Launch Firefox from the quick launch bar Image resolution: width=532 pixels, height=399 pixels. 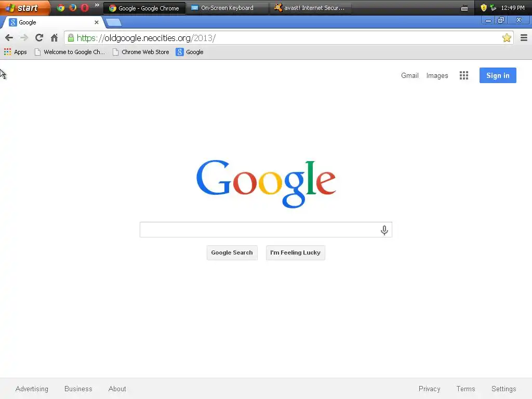coord(73,7)
